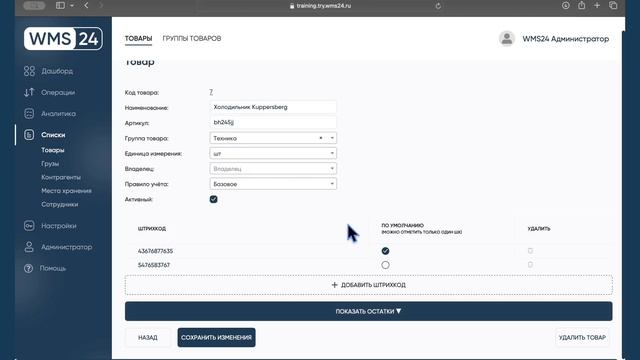This screenshot has height=360, width=640.
Task: Clear the Техника group selection (x)
Action: tap(321, 138)
